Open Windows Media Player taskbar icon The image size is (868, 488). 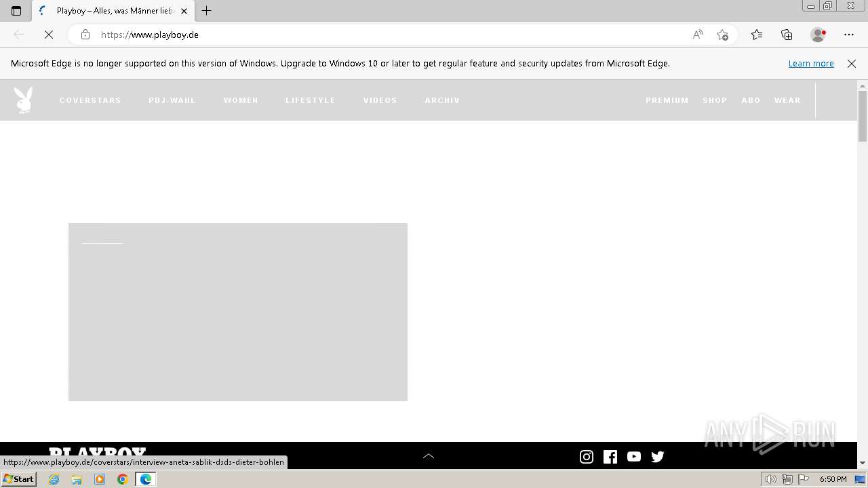pos(100,479)
